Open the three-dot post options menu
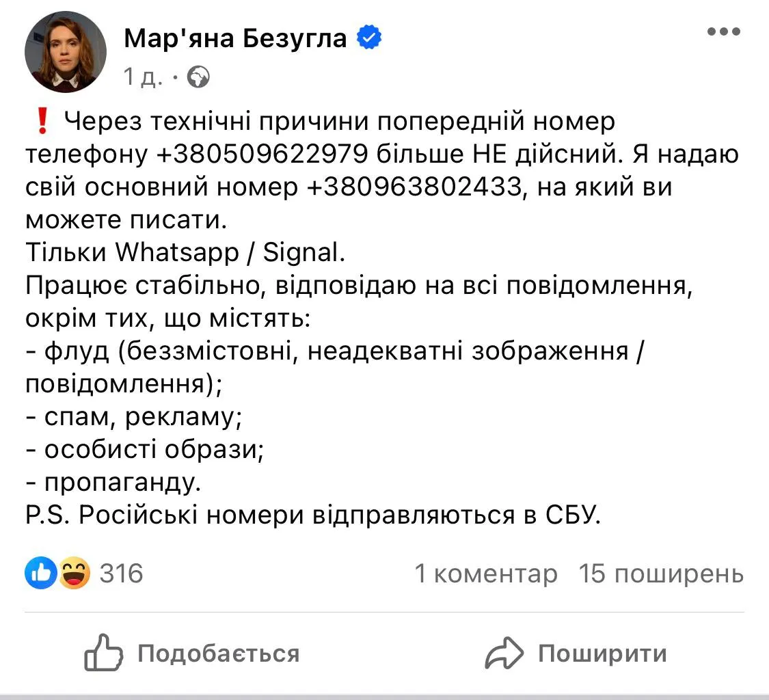769x700 pixels. click(x=724, y=33)
